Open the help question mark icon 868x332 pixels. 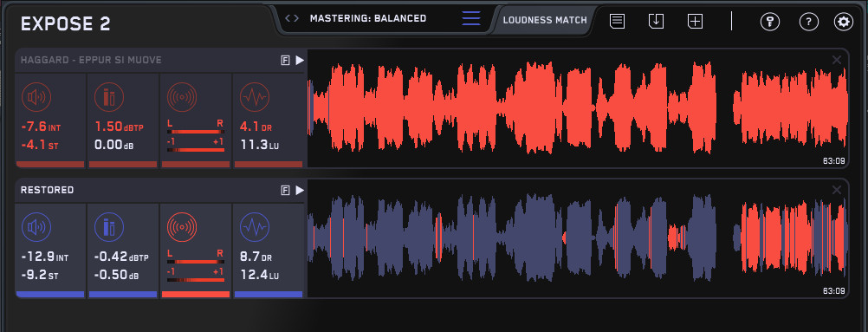coord(809,23)
